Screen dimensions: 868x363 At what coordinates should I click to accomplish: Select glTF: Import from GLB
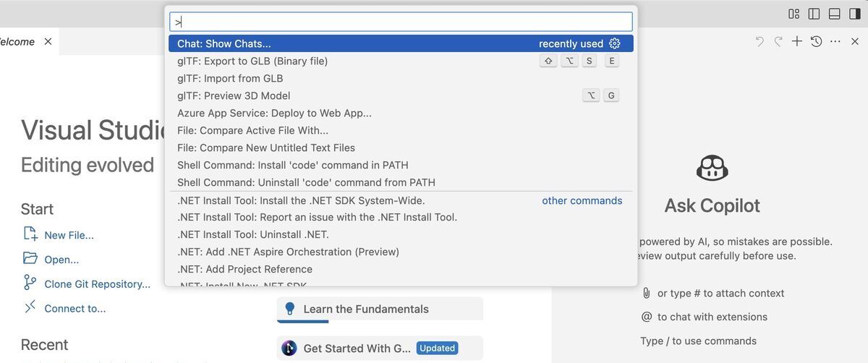coord(401,78)
